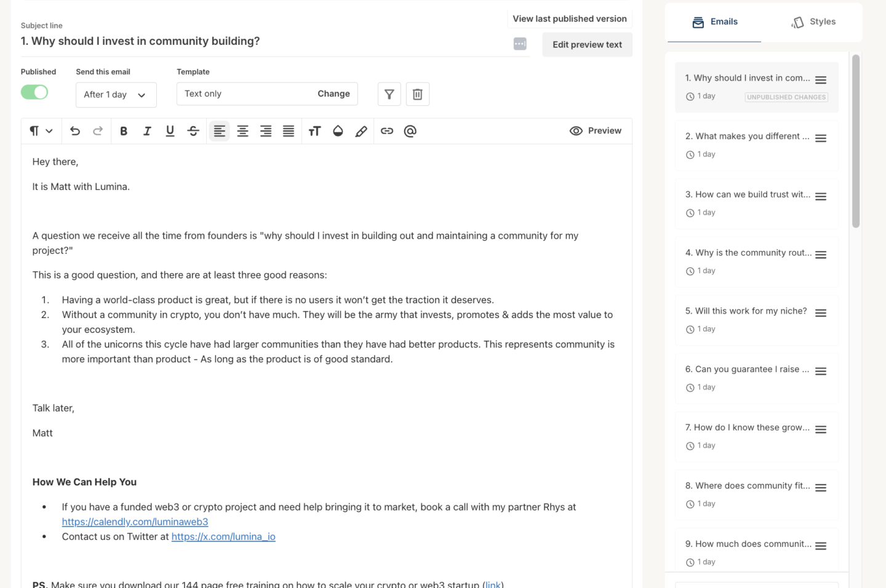Delete this email with trash icon
This screenshot has width=886, height=588.
tap(418, 94)
